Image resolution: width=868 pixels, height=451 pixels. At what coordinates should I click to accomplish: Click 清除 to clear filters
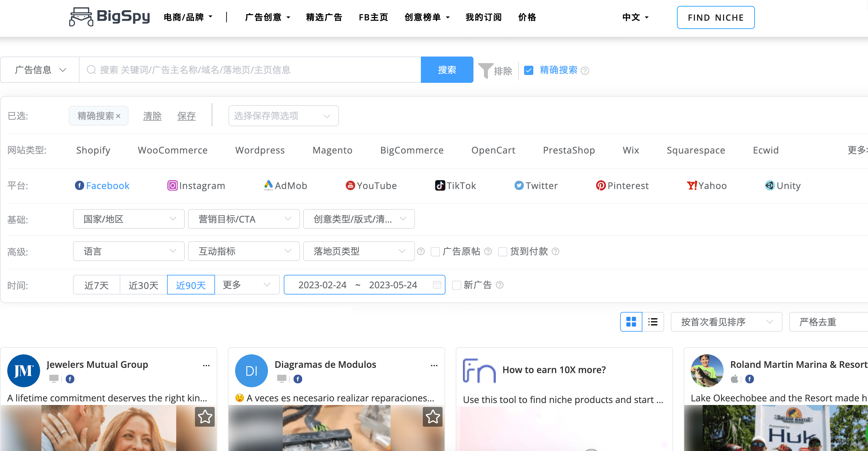pyautogui.click(x=152, y=116)
